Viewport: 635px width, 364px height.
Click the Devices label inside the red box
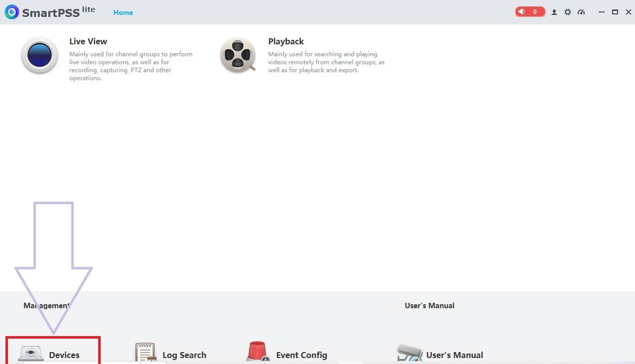[x=64, y=355]
